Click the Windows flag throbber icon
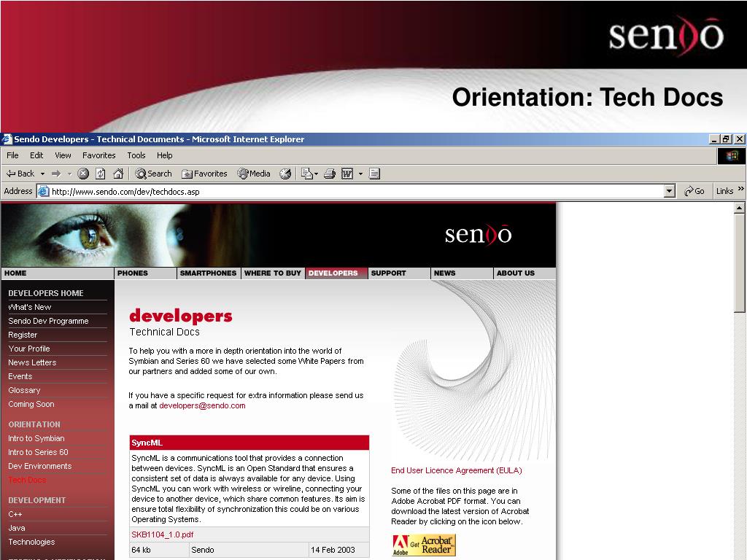The height and width of the screenshot is (560, 747). click(732, 156)
